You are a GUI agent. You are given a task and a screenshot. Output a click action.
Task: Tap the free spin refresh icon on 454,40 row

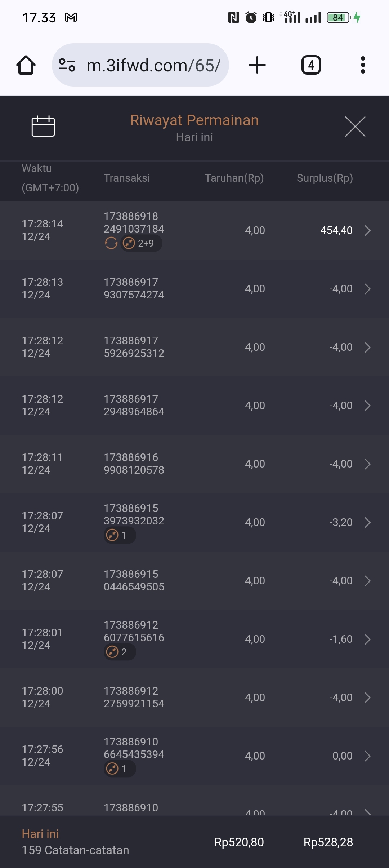111,243
